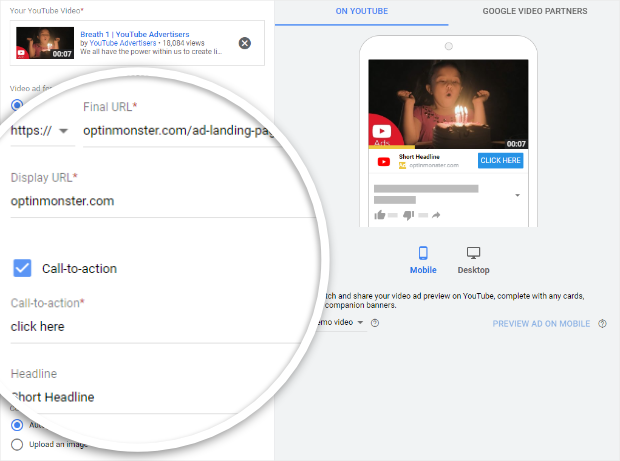
Task: Click the Final URL input field
Action: point(178,131)
